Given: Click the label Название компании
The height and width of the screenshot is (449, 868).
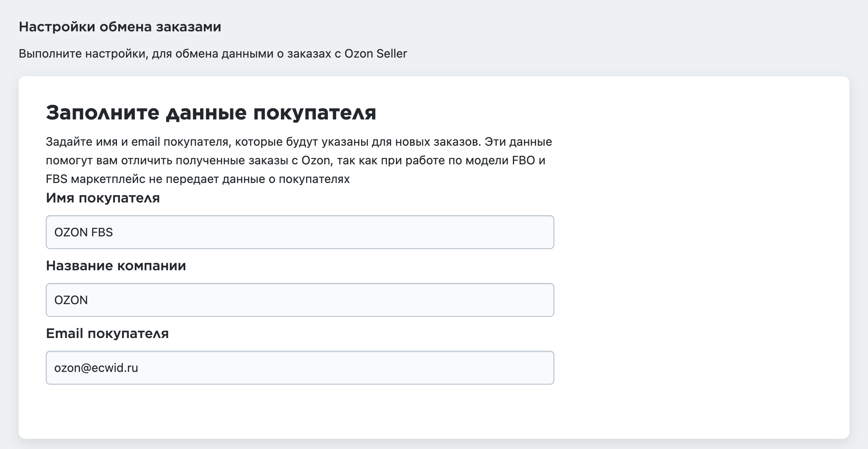Looking at the screenshot, I should pyautogui.click(x=116, y=266).
